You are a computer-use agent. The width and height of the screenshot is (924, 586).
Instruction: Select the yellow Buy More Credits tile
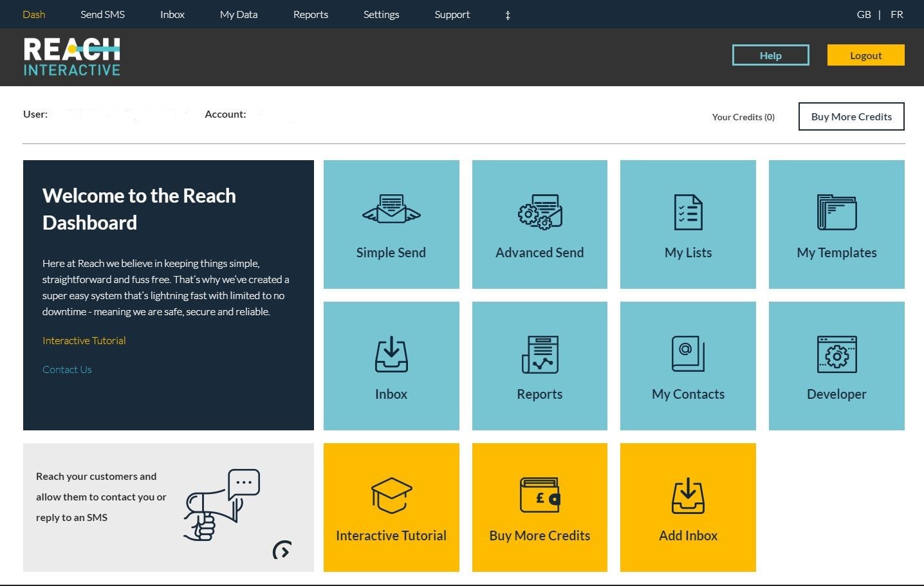click(x=539, y=507)
